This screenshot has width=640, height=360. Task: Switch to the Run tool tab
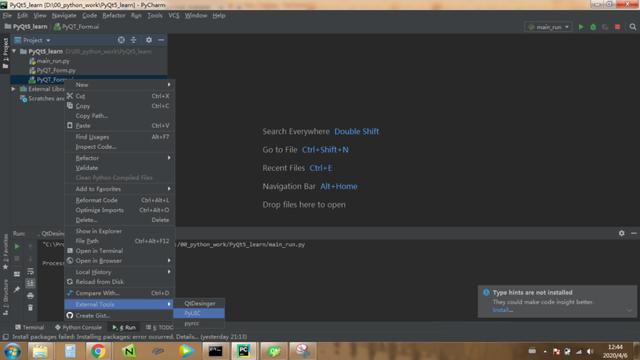(x=124, y=327)
